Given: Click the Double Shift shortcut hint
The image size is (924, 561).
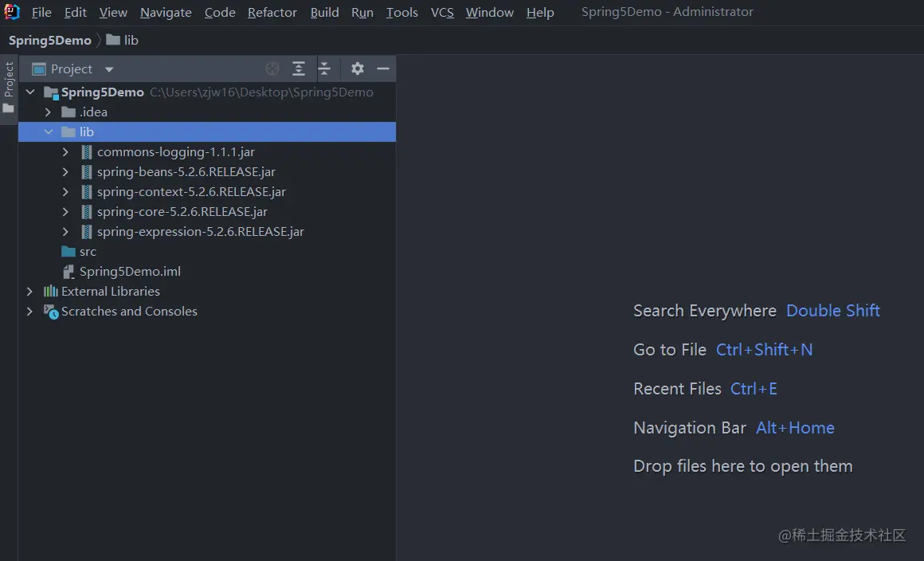Looking at the screenshot, I should click(833, 311).
